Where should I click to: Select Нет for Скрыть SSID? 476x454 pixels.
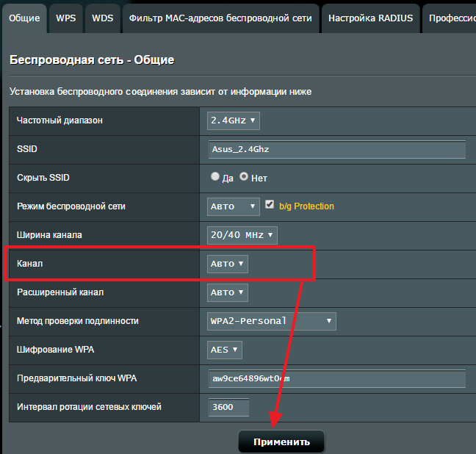coord(244,177)
